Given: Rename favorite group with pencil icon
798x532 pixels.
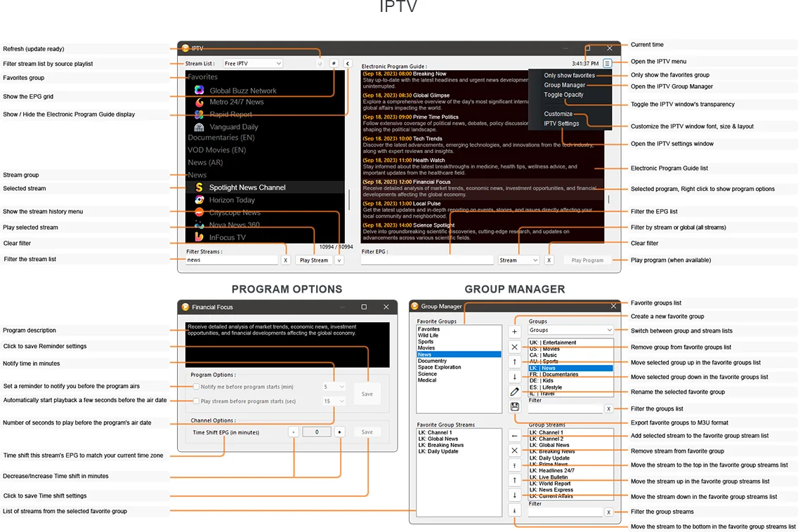Looking at the screenshot, I should click(514, 392).
